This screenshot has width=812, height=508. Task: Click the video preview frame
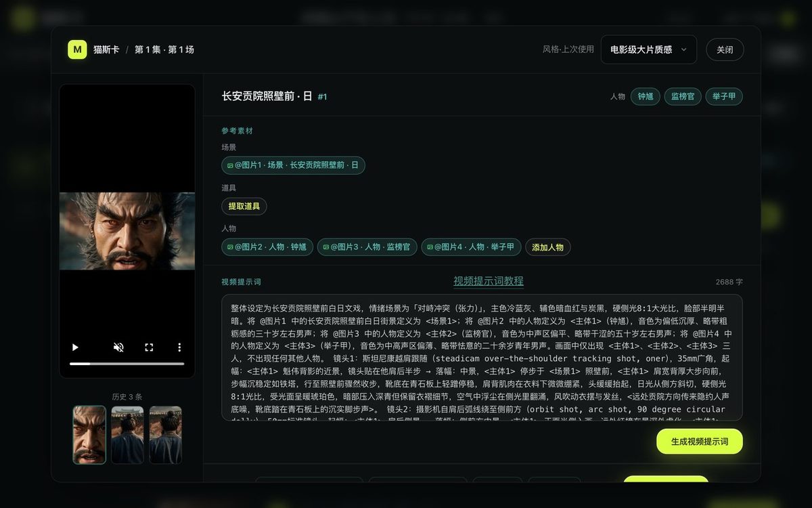coord(127,231)
